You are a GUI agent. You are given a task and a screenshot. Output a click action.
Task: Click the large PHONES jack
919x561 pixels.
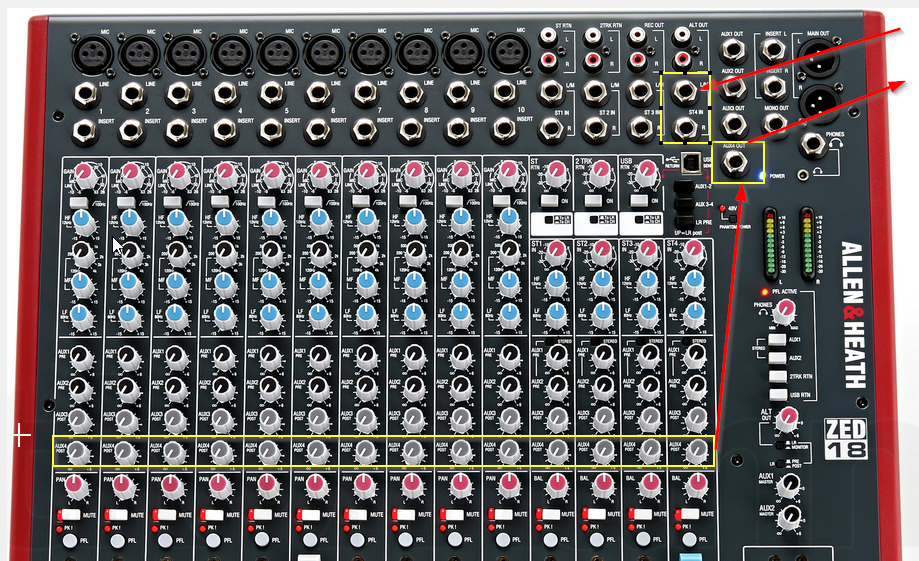[x=812, y=145]
